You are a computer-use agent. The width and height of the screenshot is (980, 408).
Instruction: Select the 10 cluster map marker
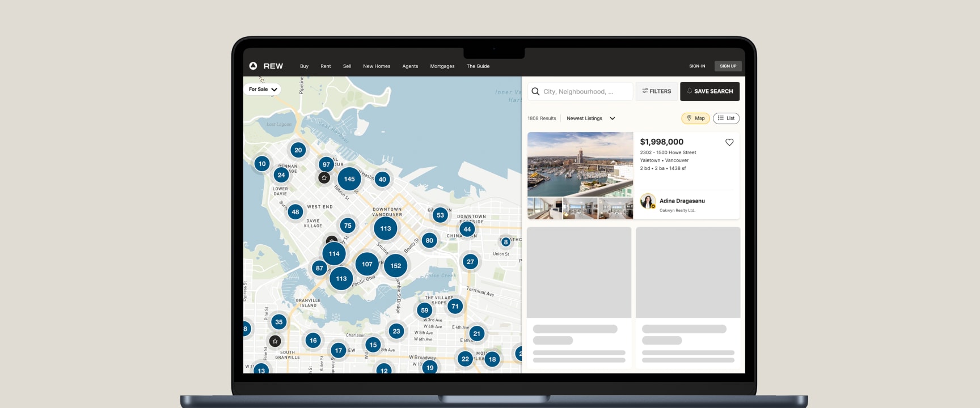262,164
